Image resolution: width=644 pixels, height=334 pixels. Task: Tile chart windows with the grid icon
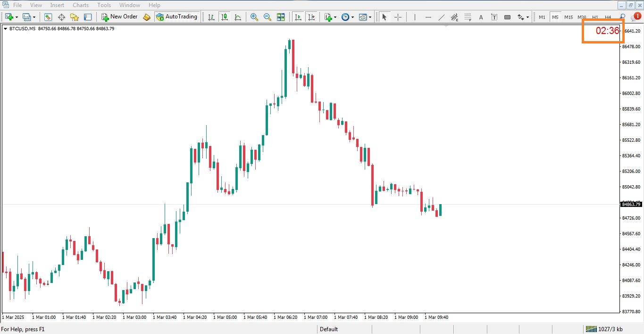(x=281, y=17)
